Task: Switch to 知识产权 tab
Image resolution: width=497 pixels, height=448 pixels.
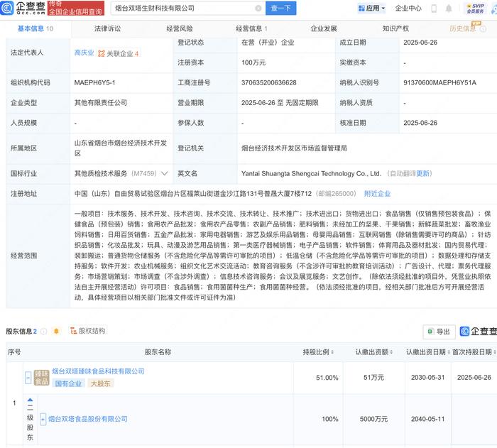Action: pyautogui.click(x=395, y=28)
